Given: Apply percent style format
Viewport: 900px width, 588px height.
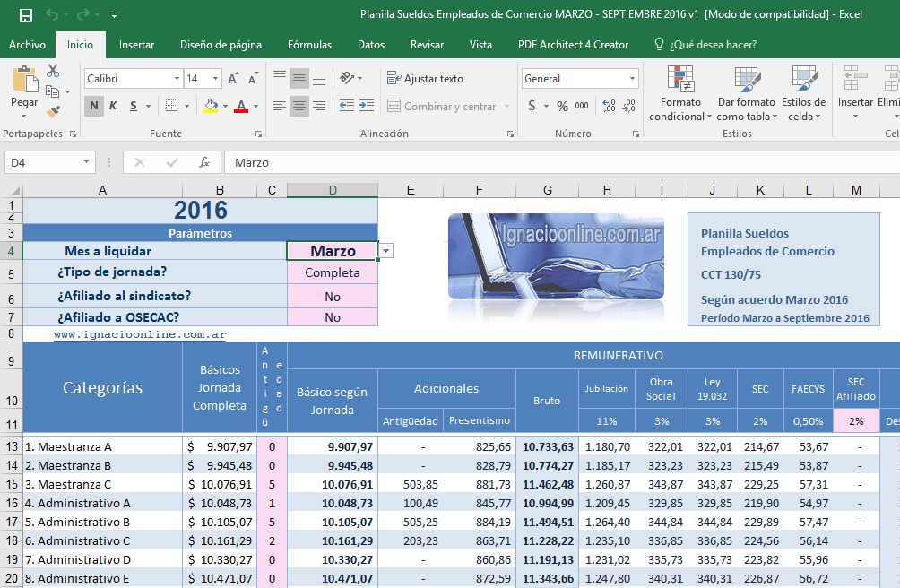Looking at the screenshot, I should pyautogui.click(x=563, y=106).
